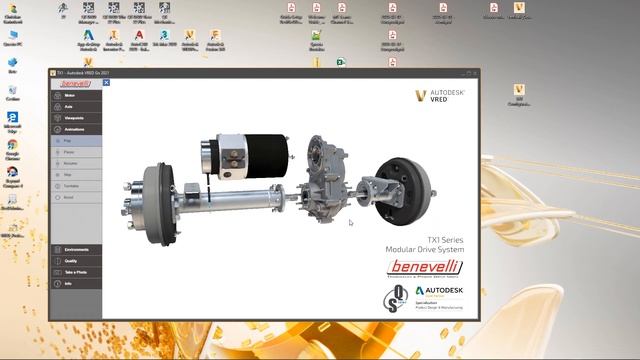Image resolution: width=640 pixels, height=360 pixels.
Task: Select the 3ds Max desktop shortcut
Action: tap(164, 38)
